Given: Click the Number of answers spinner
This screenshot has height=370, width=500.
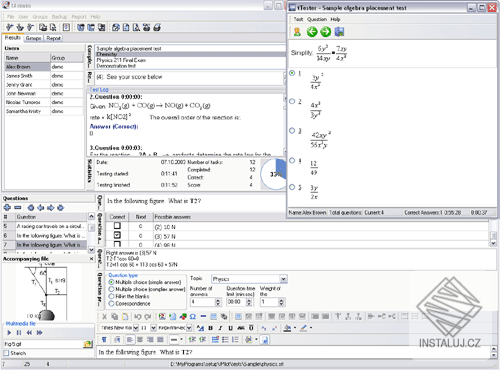Looking at the screenshot, I should point(218,302).
